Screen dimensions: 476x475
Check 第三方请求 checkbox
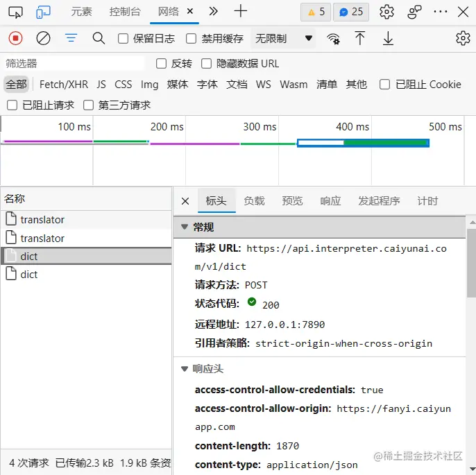88,105
